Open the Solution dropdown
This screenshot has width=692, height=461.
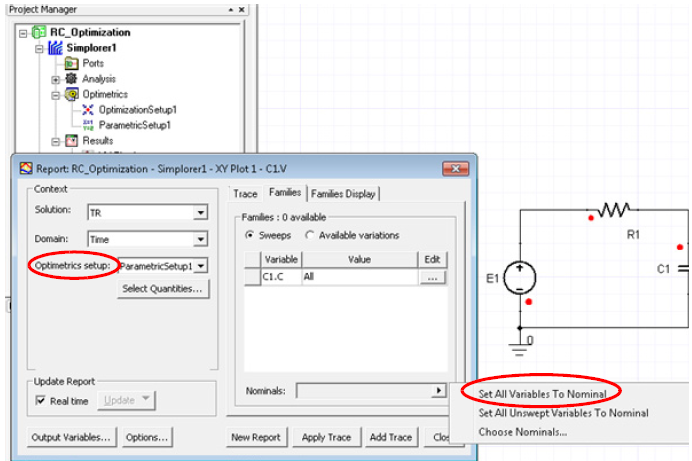[201, 213]
